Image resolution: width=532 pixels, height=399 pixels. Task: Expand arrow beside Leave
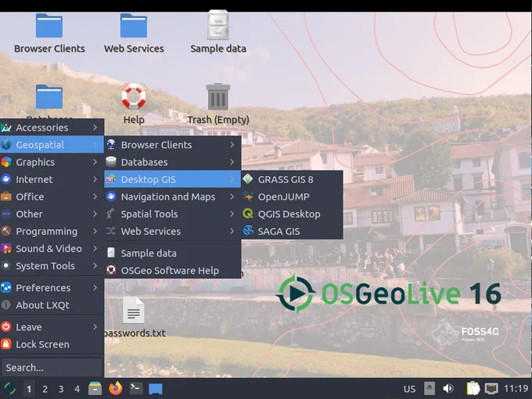[95, 327]
